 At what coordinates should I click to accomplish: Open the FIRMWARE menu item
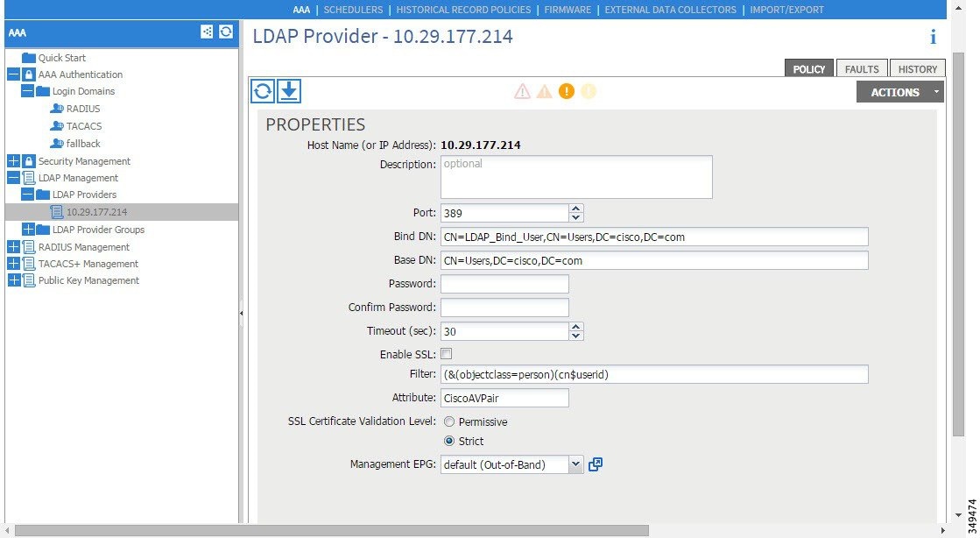point(568,10)
